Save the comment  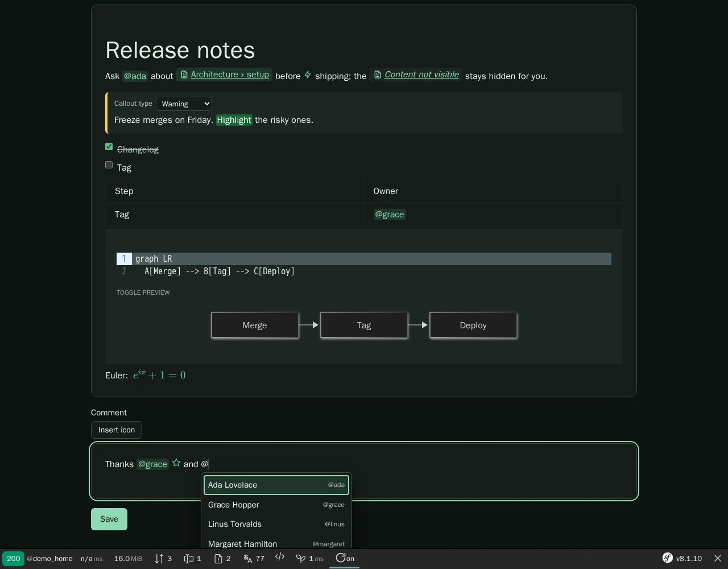[109, 519]
